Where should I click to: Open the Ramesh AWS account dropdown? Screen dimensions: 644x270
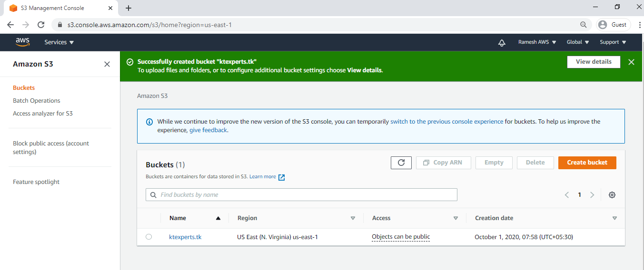[537, 42]
